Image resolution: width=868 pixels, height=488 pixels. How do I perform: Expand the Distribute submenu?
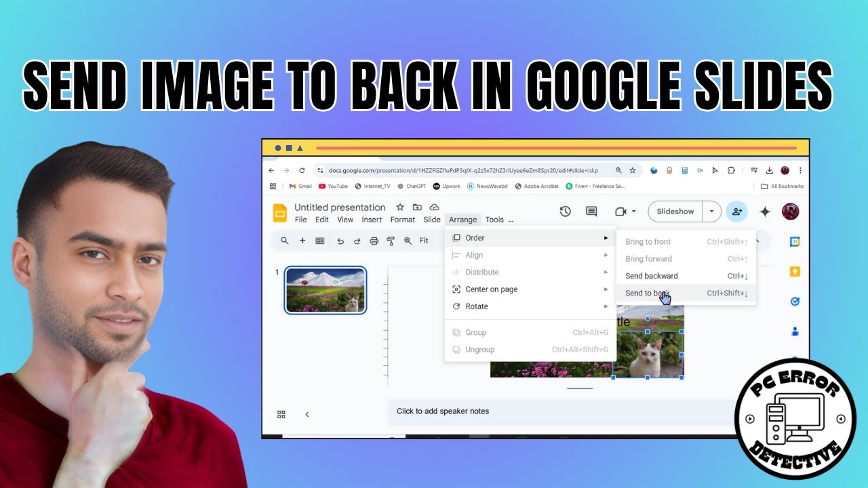tap(530, 272)
